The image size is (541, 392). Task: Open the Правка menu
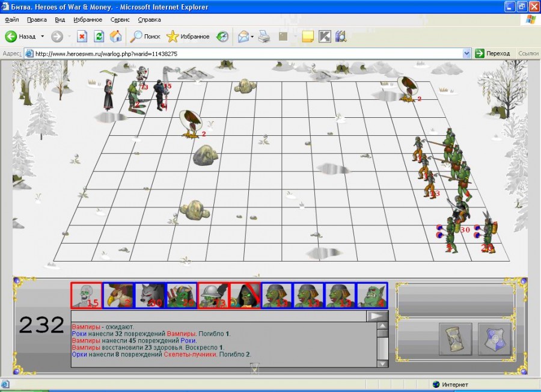pyautogui.click(x=37, y=20)
